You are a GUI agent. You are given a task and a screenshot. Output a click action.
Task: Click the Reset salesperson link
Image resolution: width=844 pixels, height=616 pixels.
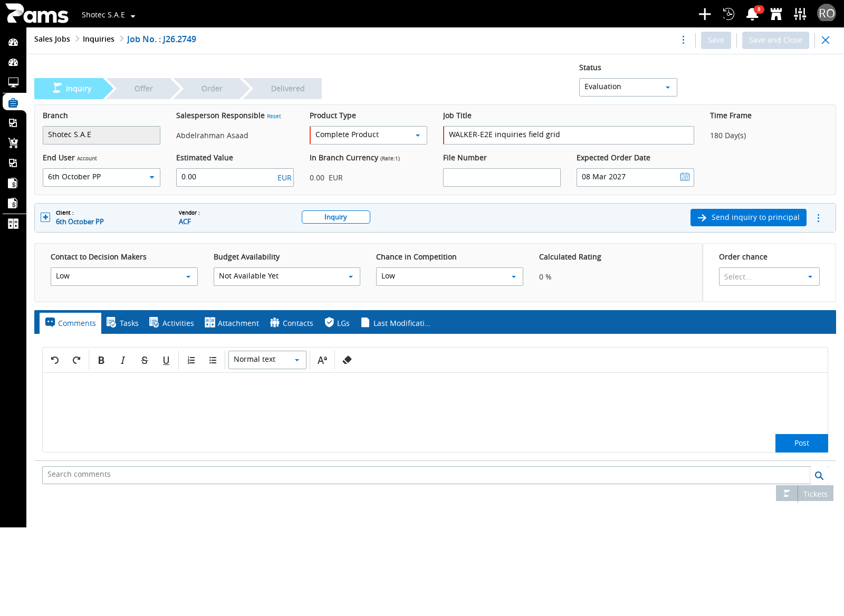(x=274, y=117)
